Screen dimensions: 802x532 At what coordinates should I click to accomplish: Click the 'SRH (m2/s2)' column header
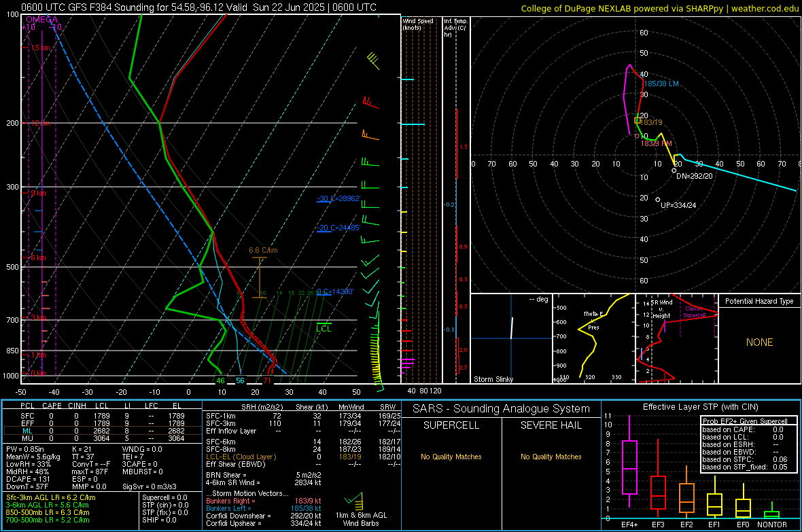point(262,407)
